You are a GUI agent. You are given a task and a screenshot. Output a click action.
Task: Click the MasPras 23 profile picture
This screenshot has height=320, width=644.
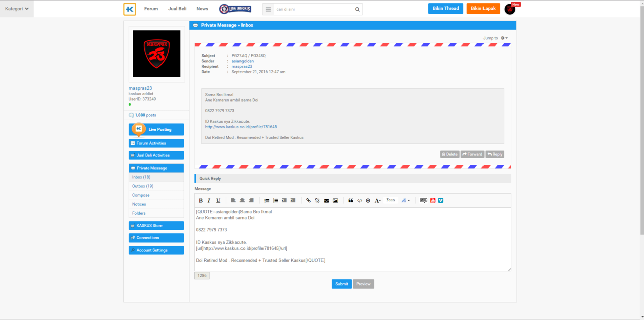point(156,54)
